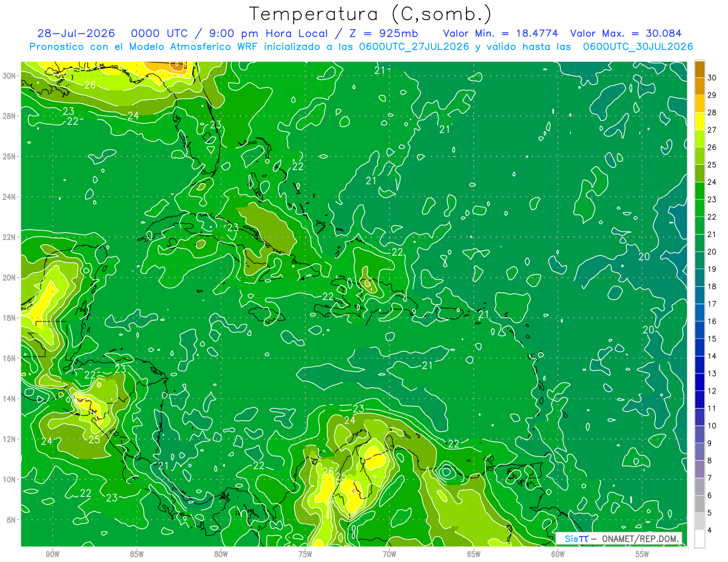Click the green swatch between colorbar labels 22 and 23
Screen dimensions: 728x562
[699, 208]
